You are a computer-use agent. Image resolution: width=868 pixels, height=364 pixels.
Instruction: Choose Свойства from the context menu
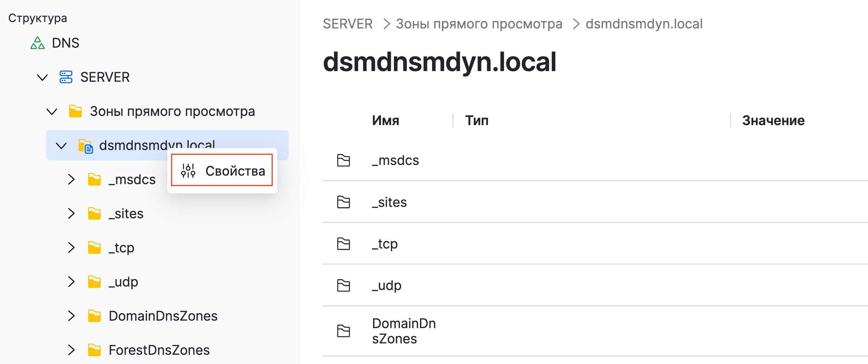[x=222, y=170]
